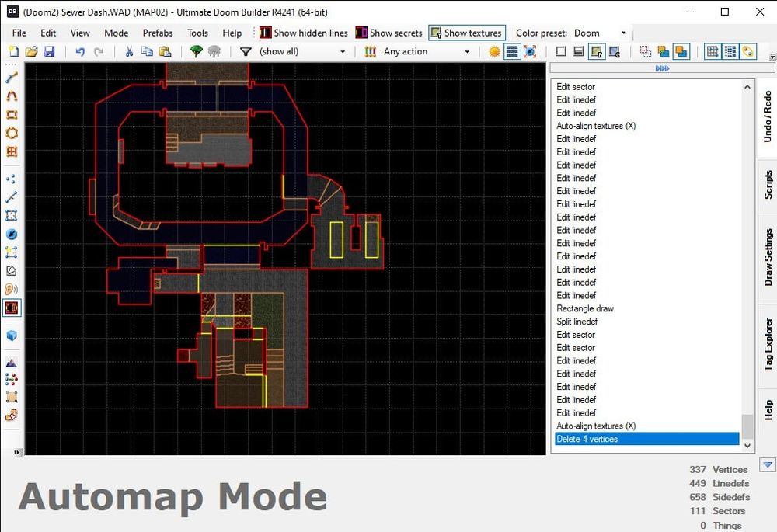
Task: Select the Draw Lines tool
Action: [x=12, y=78]
